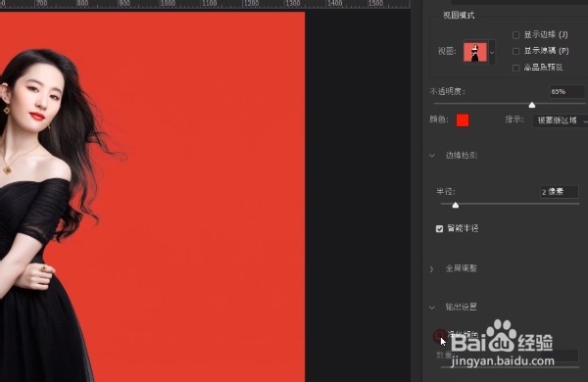Click the 1000 mark on the ruler
The height and width of the screenshot is (382, 588).
click(168, 3)
